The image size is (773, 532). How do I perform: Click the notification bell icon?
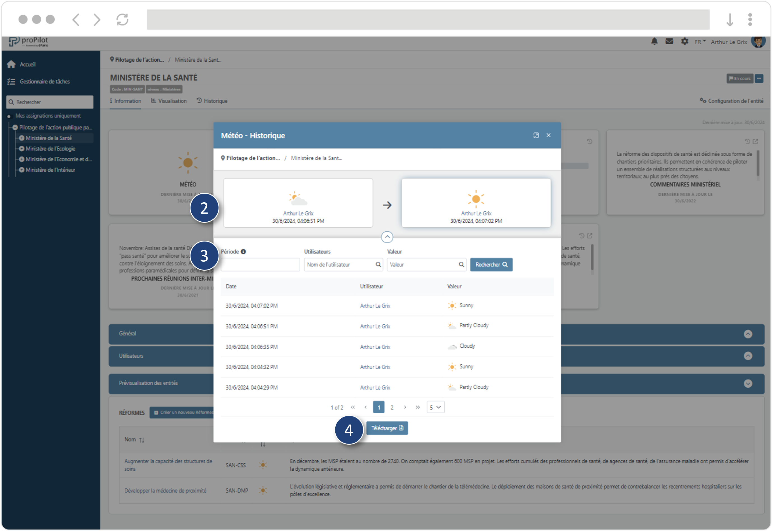click(654, 41)
